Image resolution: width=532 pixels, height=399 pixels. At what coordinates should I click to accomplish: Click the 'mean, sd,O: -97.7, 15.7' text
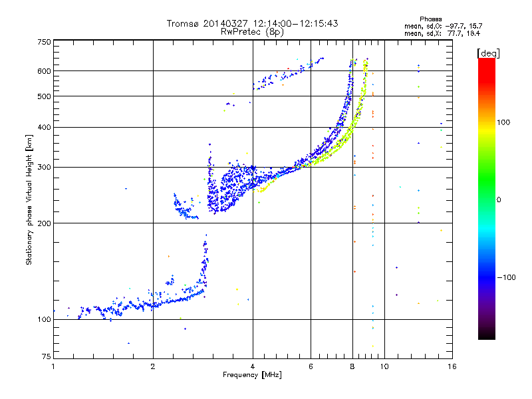(x=443, y=26)
